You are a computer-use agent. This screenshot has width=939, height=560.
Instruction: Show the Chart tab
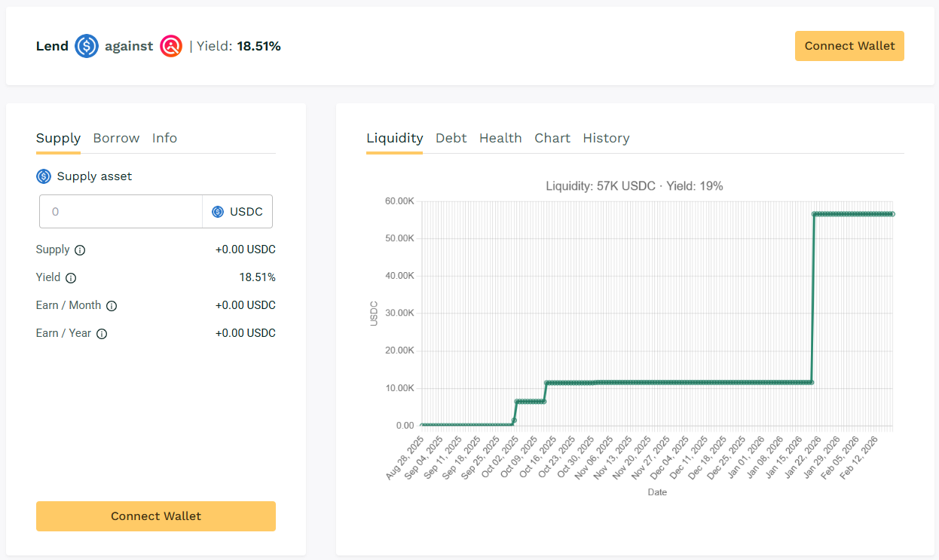click(552, 138)
